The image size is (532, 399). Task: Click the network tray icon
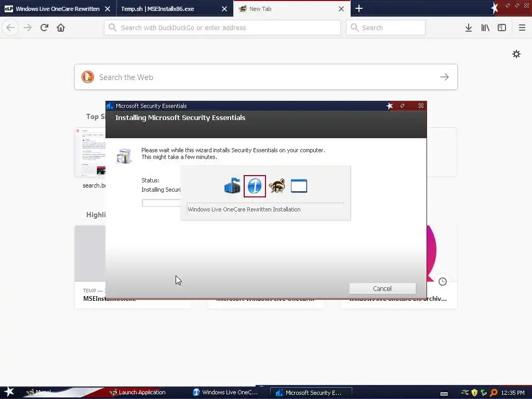[465, 393]
